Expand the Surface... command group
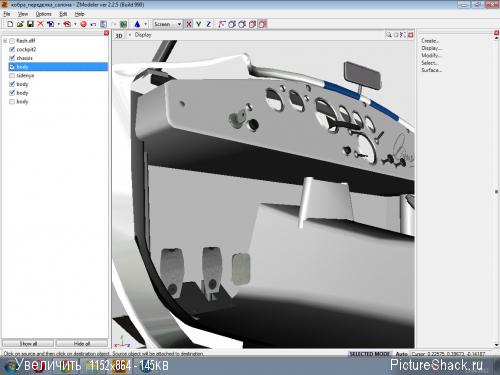The width and height of the screenshot is (500, 375). coord(431,70)
